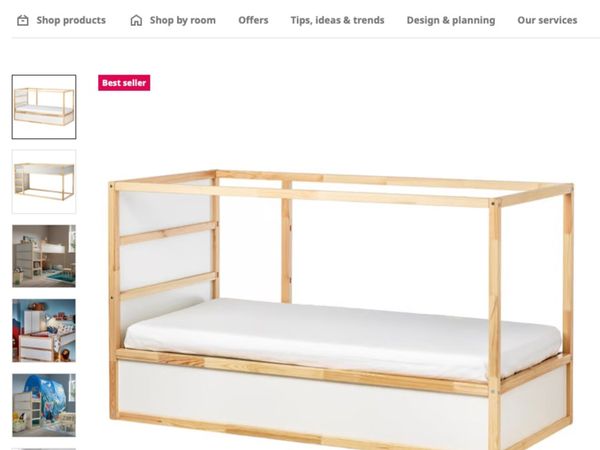Image resolution: width=600 pixels, height=450 pixels.
Task: Click the white mattress in the main photo
Action: tap(341, 337)
